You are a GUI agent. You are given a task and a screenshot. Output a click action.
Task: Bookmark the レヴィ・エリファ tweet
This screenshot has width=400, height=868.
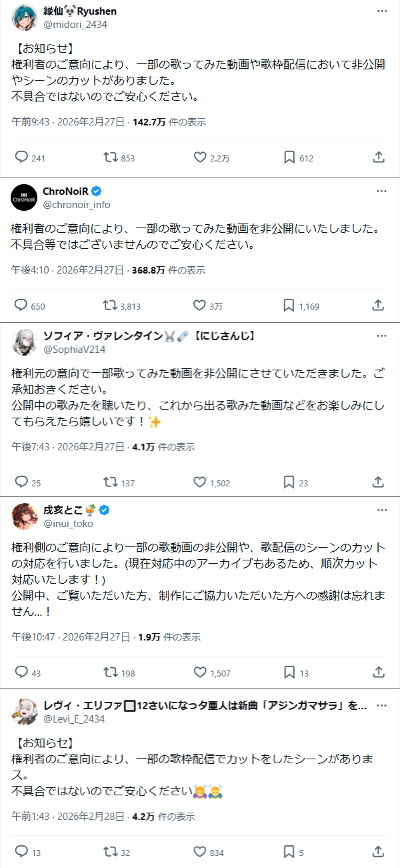pyautogui.click(x=289, y=852)
